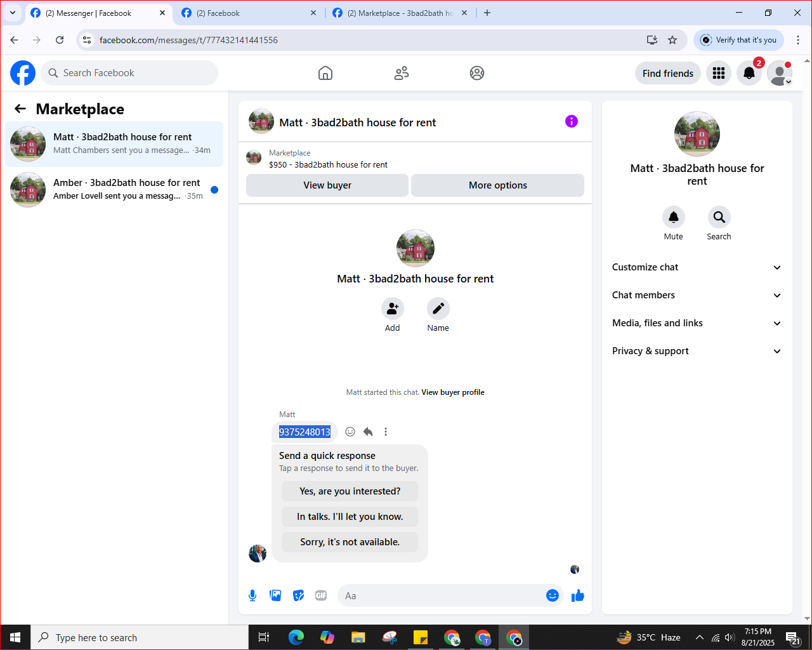Open File Explorer from taskbar
The image size is (812, 650).
click(358, 637)
